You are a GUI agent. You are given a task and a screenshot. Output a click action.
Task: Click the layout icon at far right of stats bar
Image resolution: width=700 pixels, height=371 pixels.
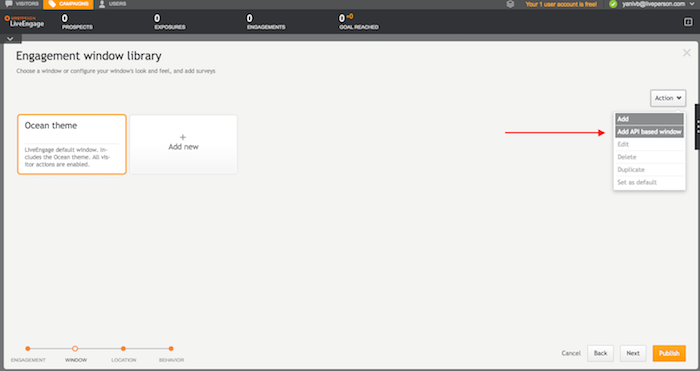[x=688, y=22]
